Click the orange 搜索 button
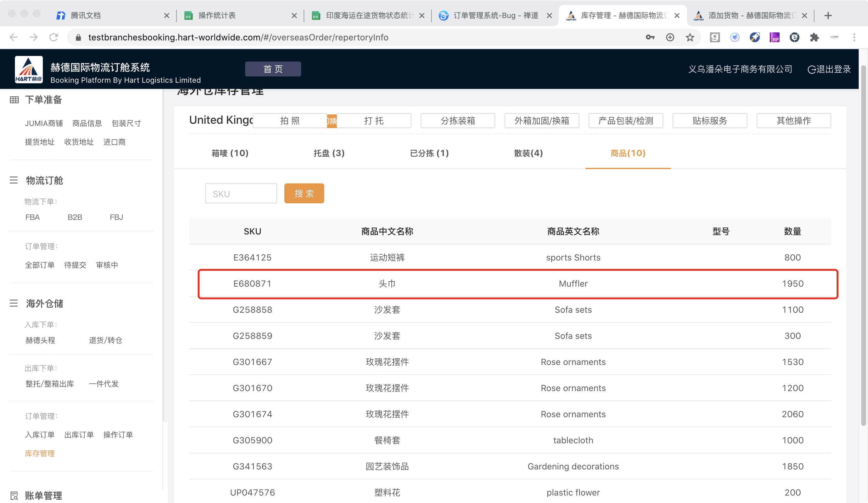 click(x=304, y=193)
